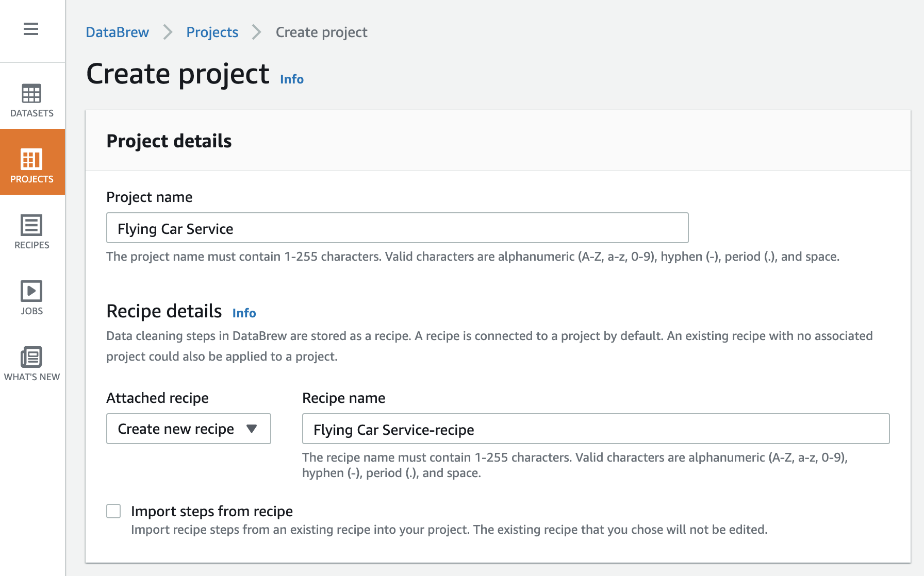The width and height of the screenshot is (924, 576).
Task: Select the RECIPES label in sidebar
Action: (32, 245)
